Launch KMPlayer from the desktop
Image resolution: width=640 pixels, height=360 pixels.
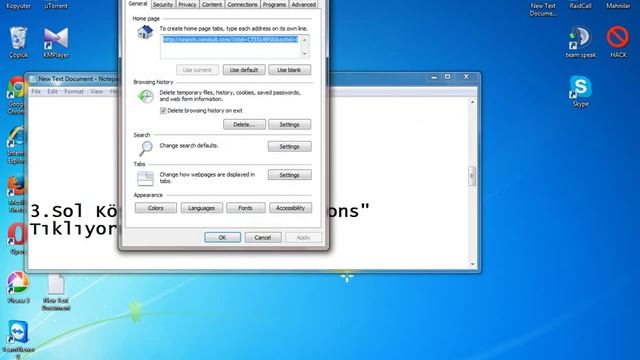click(56, 42)
